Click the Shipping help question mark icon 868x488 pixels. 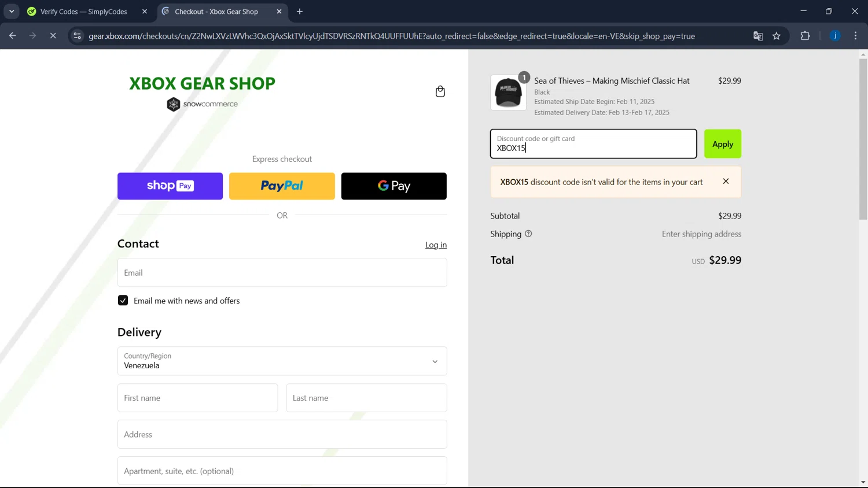coord(528,234)
